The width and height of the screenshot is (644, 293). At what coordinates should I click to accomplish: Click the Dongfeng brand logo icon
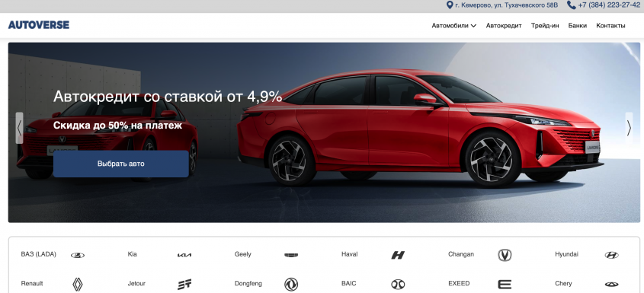click(291, 285)
